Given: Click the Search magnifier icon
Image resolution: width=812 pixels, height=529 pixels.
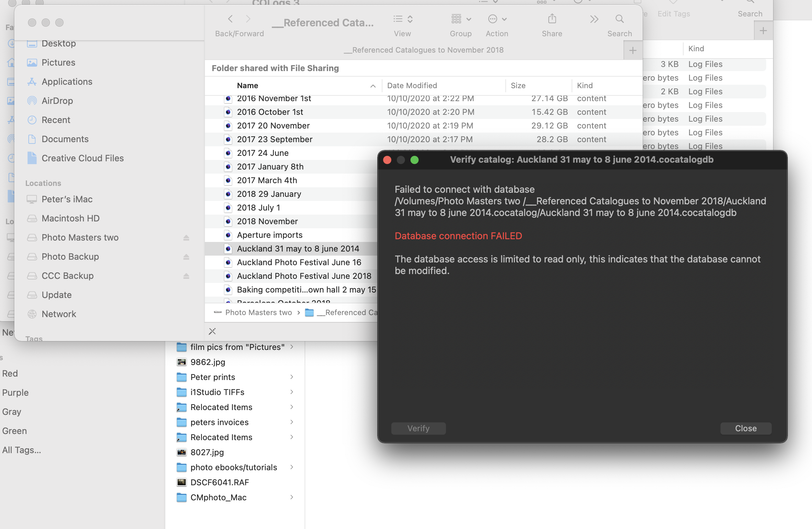Looking at the screenshot, I should pos(619,19).
